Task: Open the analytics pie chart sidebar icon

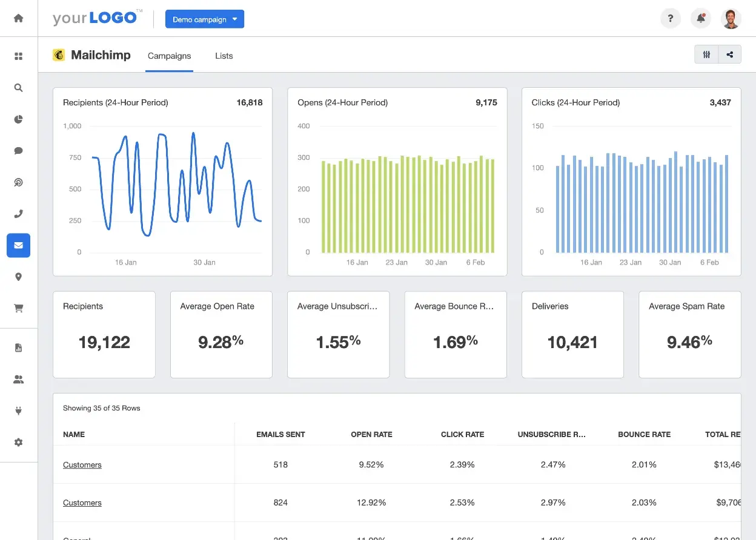Action: [18, 119]
